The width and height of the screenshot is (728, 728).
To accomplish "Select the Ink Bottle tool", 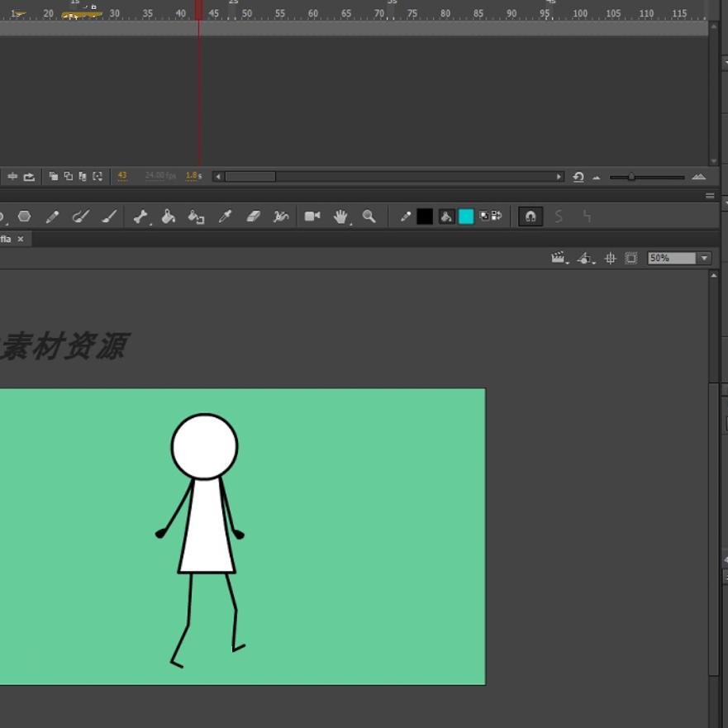I will pyautogui.click(x=196, y=216).
